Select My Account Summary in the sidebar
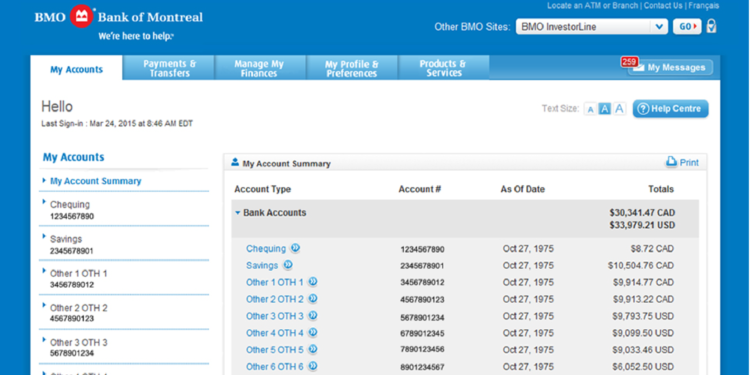Screen dimensions: 750x375 (96, 181)
